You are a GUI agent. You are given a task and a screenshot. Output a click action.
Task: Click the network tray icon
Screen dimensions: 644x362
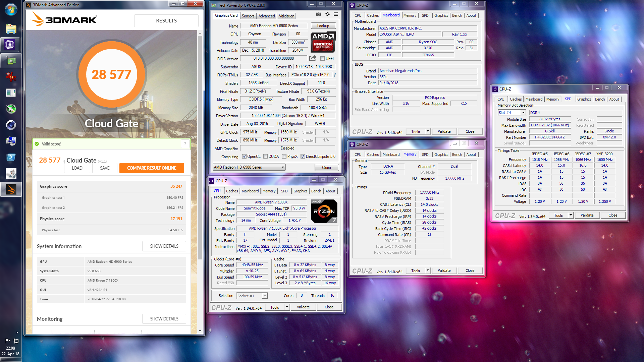pyautogui.click(x=16, y=341)
